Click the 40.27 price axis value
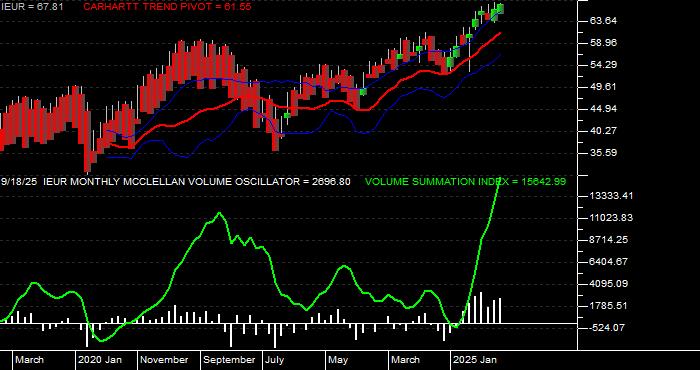The image size is (700, 370). coord(602,131)
